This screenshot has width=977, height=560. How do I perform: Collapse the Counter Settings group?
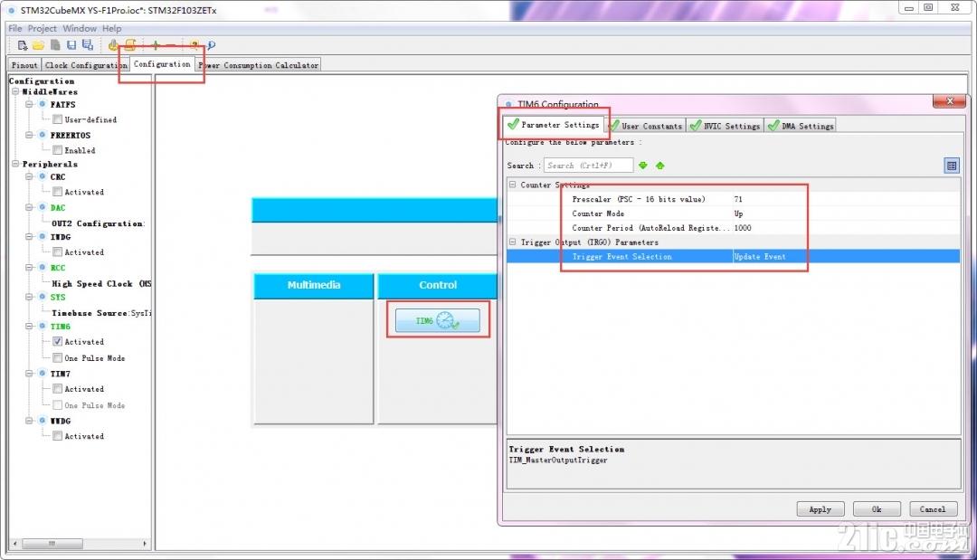pyautogui.click(x=513, y=185)
